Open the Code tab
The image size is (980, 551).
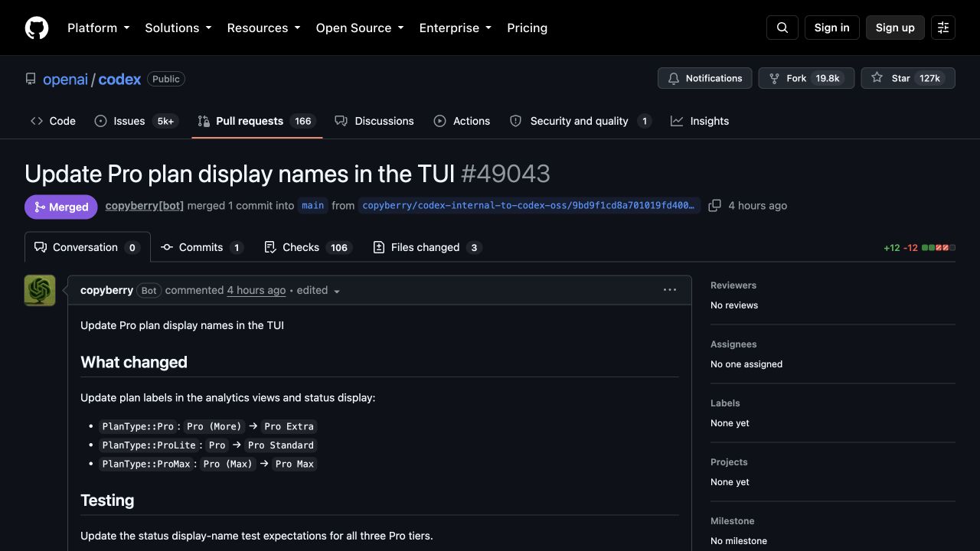click(53, 121)
